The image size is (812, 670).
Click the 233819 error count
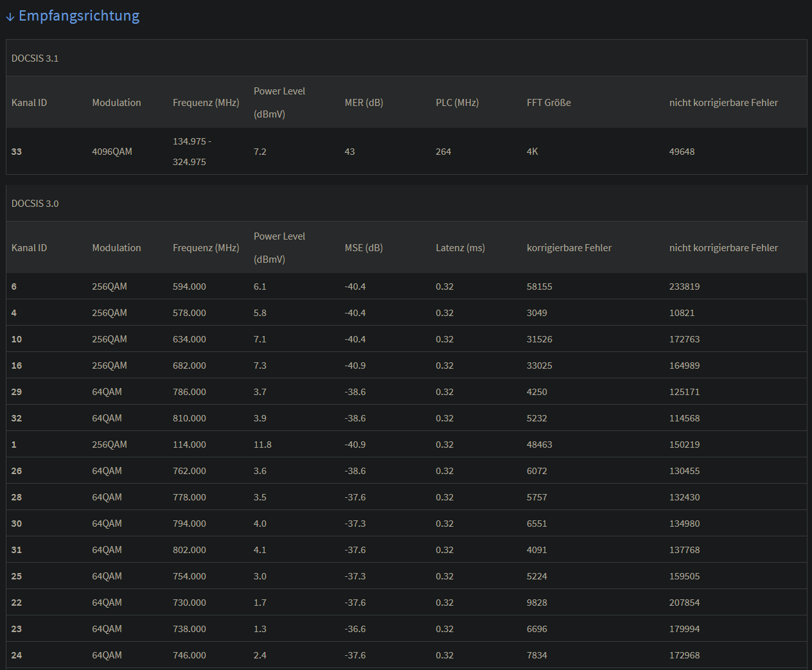pos(684,287)
